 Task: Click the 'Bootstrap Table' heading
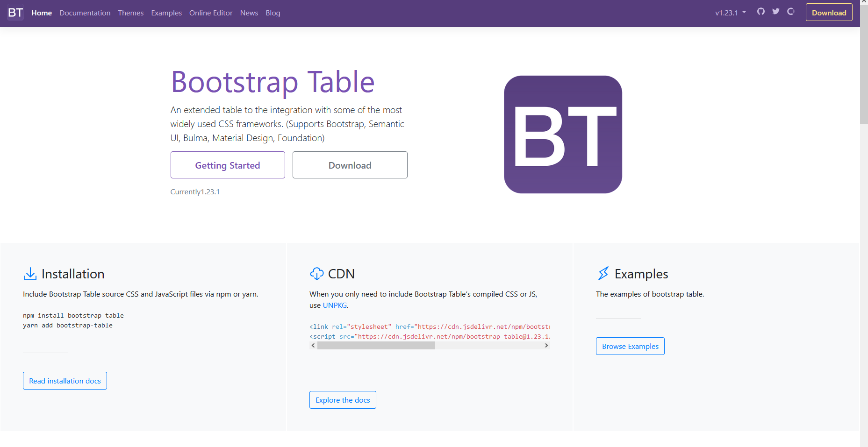273,82
